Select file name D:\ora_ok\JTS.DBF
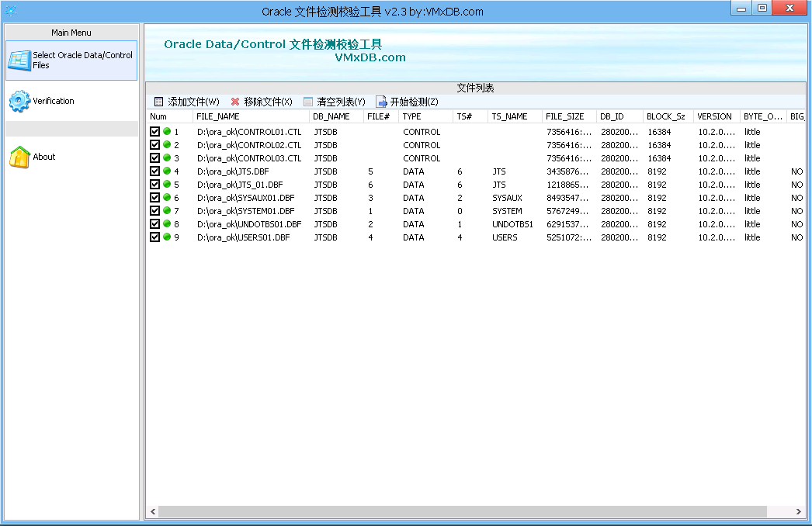This screenshot has height=526, width=812. (233, 171)
